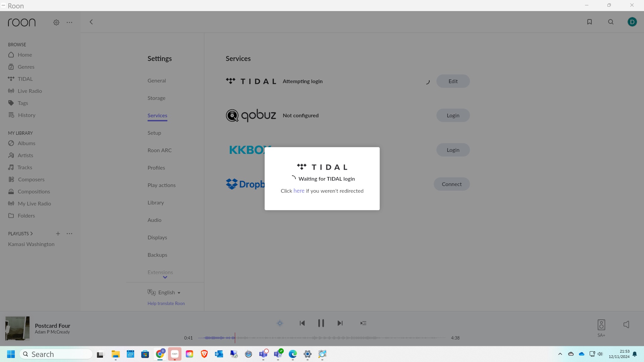644x362 pixels.
Task: Seek within the waveform progress bar
Action: (x=322, y=338)
